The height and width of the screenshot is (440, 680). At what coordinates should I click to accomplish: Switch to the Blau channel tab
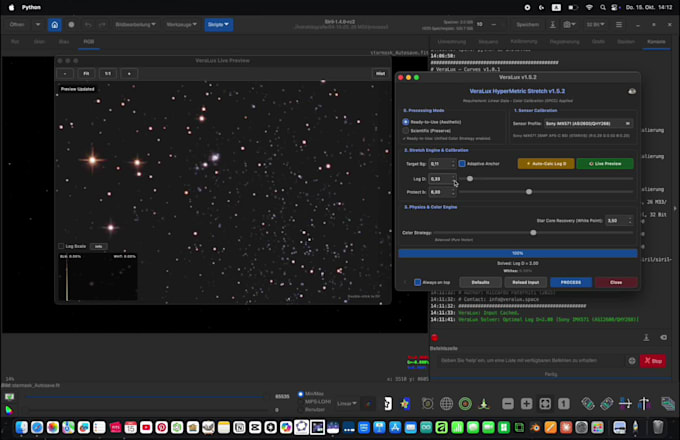pos(64,42)
